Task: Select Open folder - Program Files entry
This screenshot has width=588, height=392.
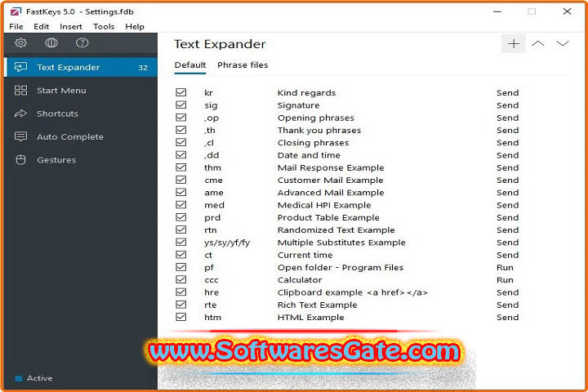Action: pos(341,268)
